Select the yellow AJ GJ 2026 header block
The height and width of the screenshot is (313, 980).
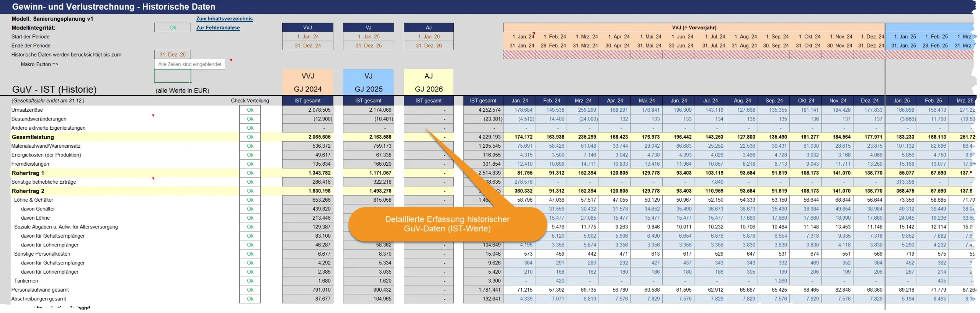pyautogui.click(x=428, y=82)
